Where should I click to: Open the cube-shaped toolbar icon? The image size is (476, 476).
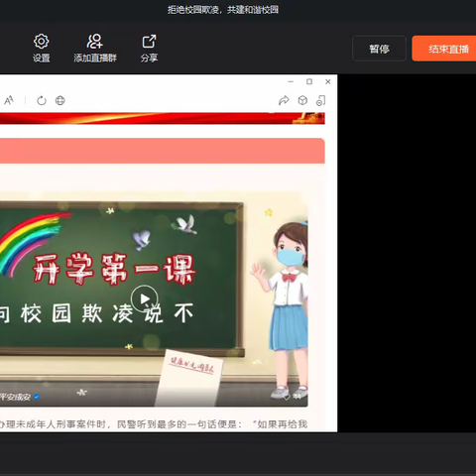tap(302, 100)
